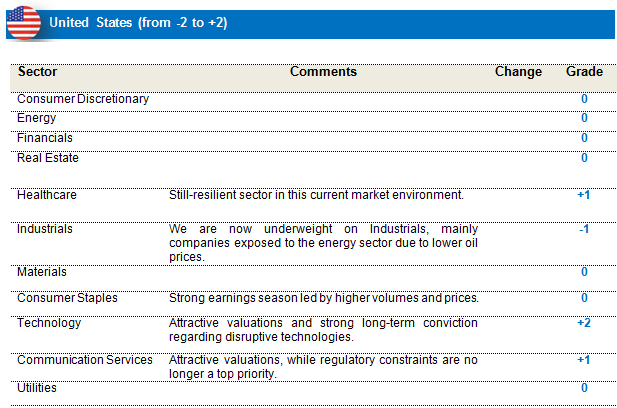Click the Change column header
The image size is (617, 408).
(518, 72)
